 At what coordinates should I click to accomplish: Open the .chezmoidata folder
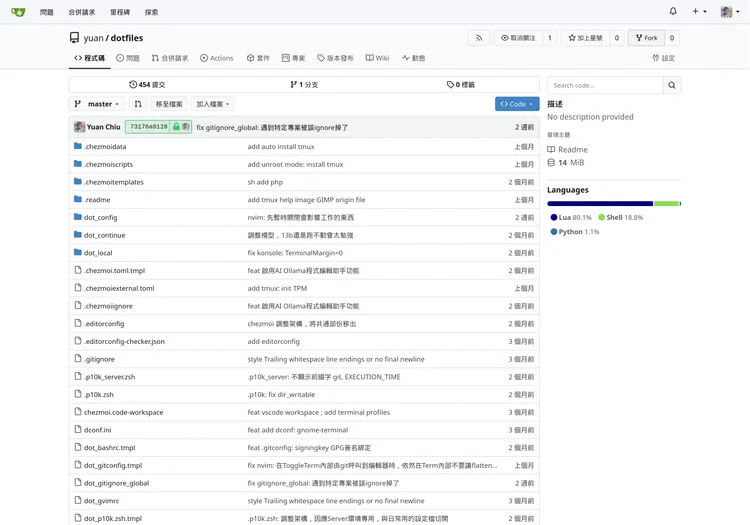105,147
